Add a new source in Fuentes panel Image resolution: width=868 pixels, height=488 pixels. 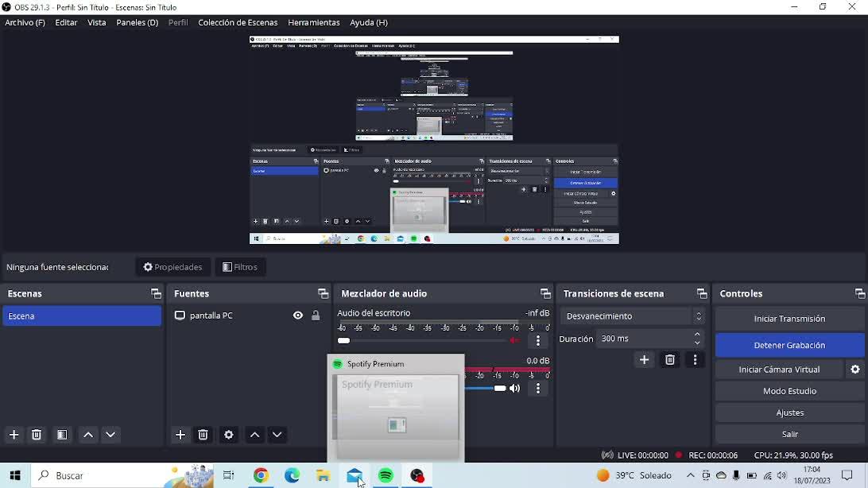180,435
